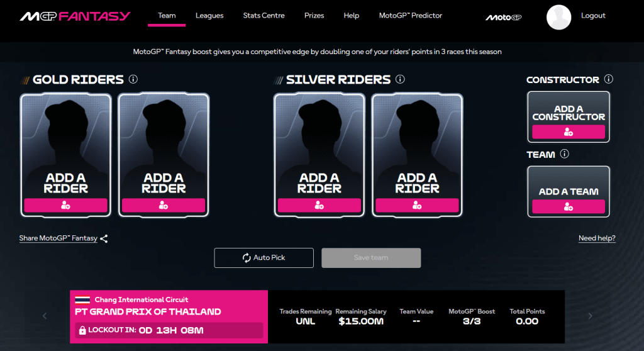Click the share icon beside Share MotoGP Fantasy
This screenshot has height=351, width=644.
pos(104,238)
